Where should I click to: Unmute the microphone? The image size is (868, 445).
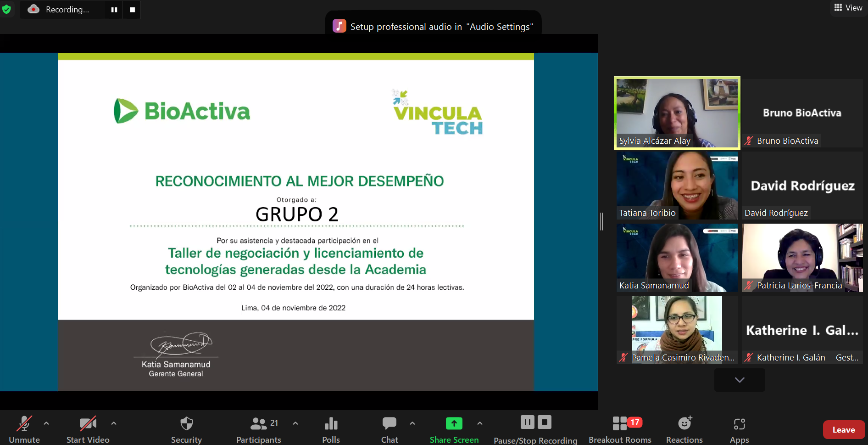point(24,429)
